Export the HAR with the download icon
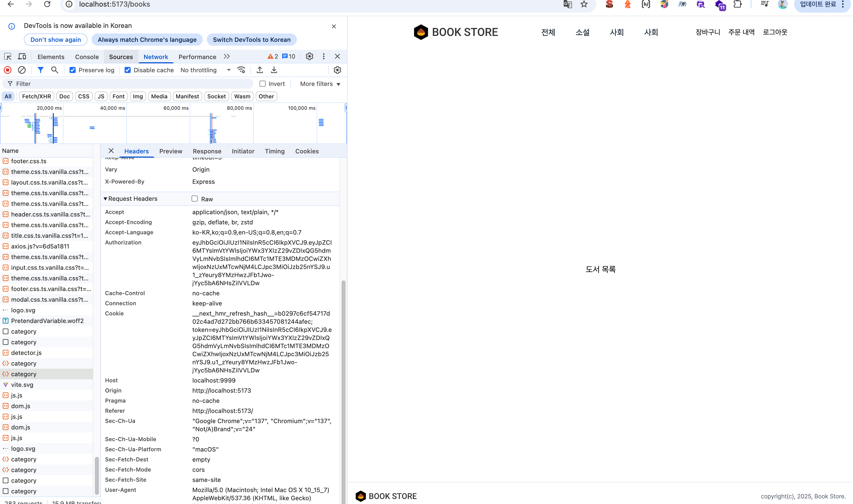 (274, 70)
